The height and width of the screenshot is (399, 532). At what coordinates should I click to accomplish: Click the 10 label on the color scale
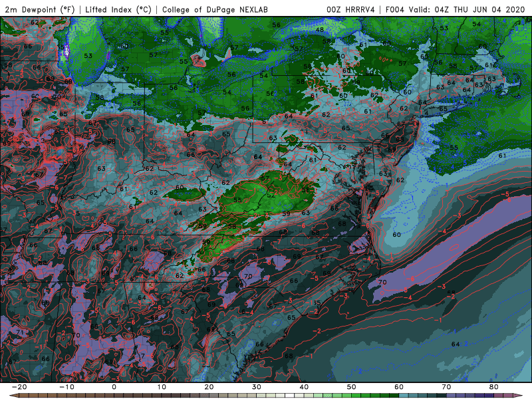click(x=162, y=387)
